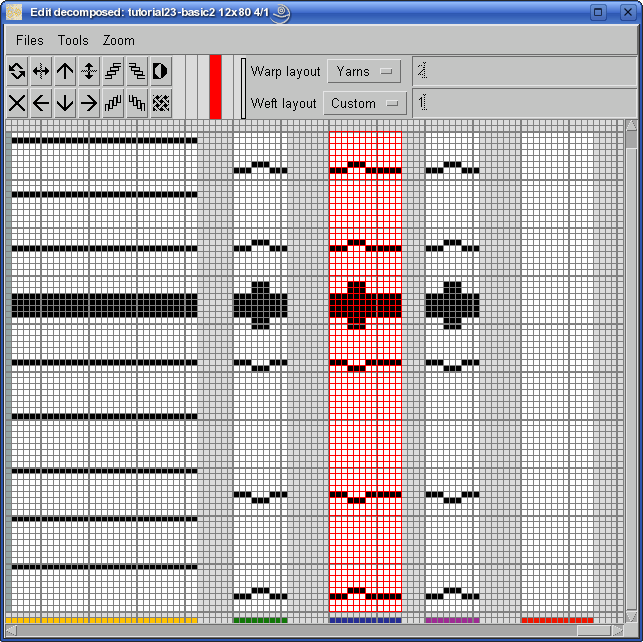Click the horizontal scrollbar at the bottom
Viewport: 643px width, 642px height.
click(300, 631)
